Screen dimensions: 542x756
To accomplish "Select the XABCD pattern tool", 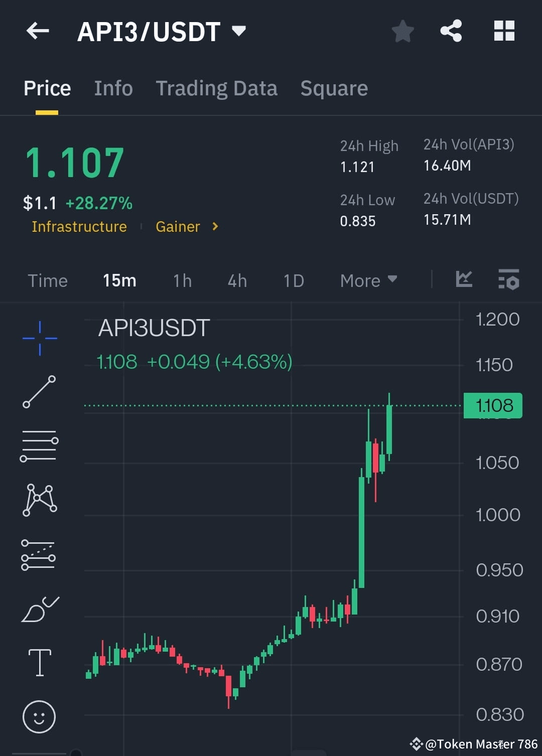I will (39, 500).
